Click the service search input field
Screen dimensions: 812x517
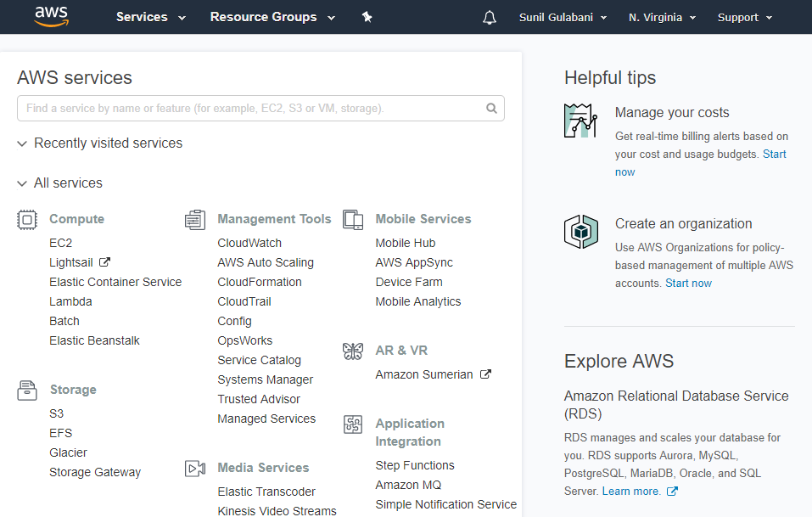260,109
